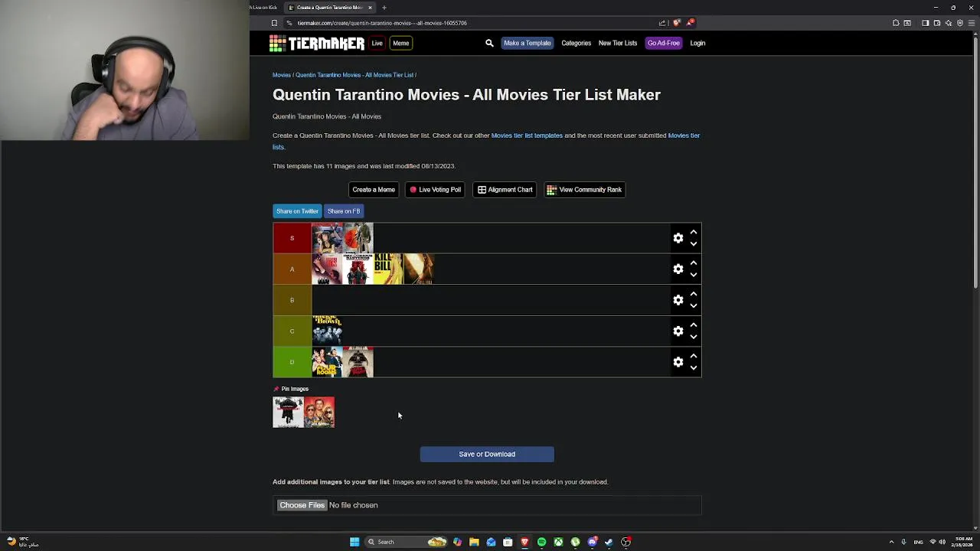Image resolution: width=980 pixels, height=551 pixels.
Task: Click Choose Files upload button
Action: 302,505
